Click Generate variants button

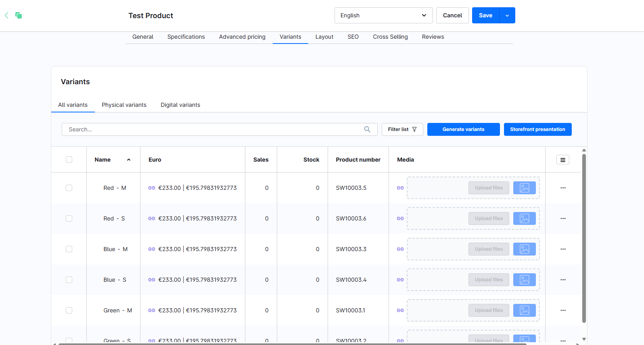point(463,129)
